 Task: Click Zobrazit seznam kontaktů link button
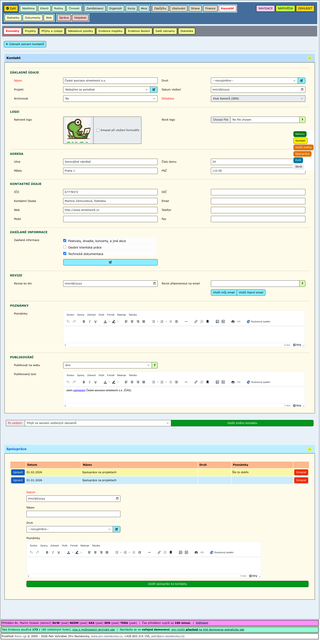coord(25,44)
